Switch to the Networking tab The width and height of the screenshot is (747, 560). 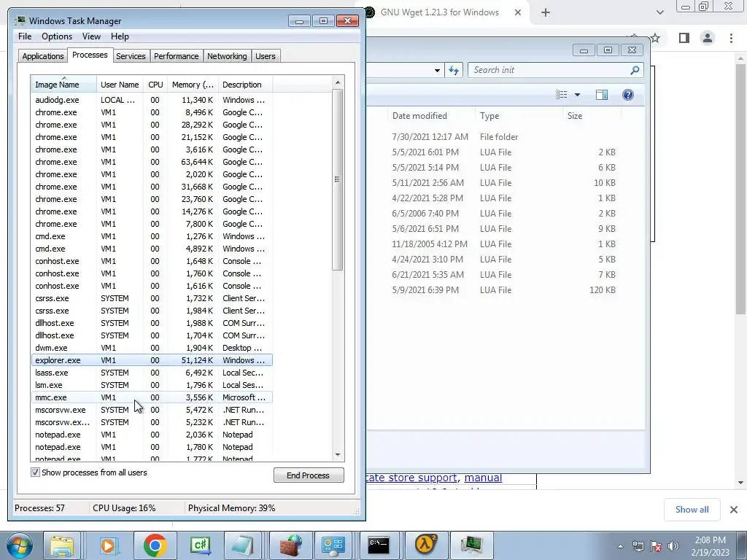(x=227, y=56)
